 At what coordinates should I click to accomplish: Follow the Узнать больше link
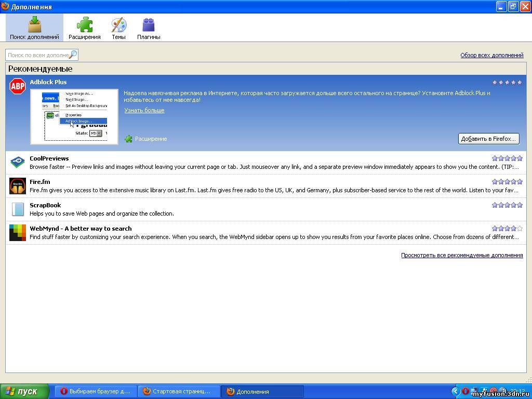click(144, 110)
